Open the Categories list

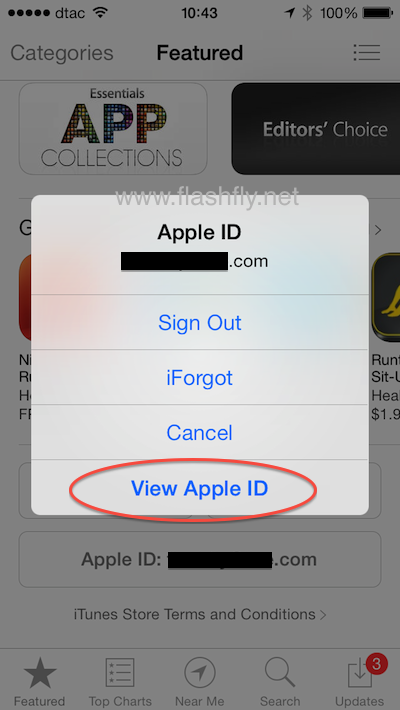click(x=62, y=53)
